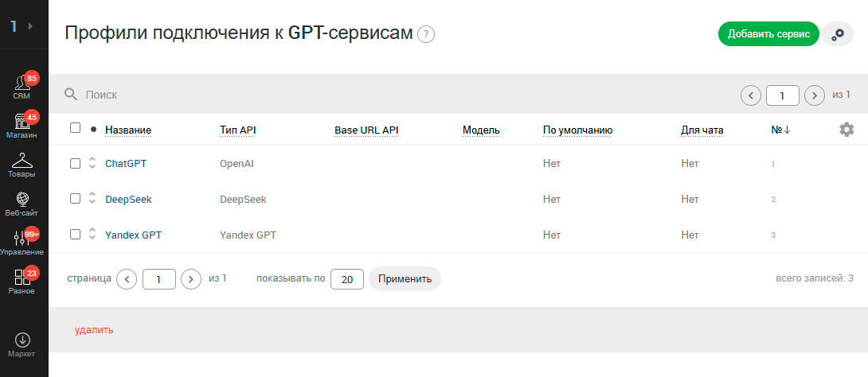868x377 pixels.
Task: Click the sort handle for DeepSeek row
Action: [x=92, y=199]
